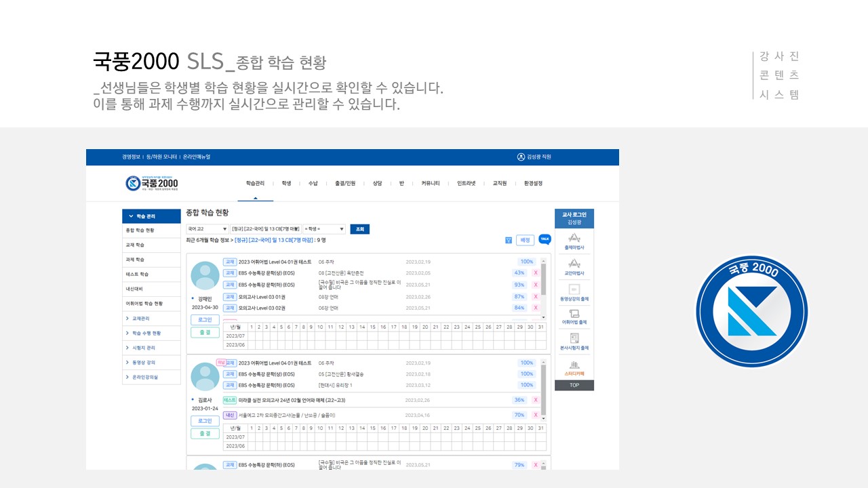
Task: Click the 배정 button
Action: click(x=525, y=240)
